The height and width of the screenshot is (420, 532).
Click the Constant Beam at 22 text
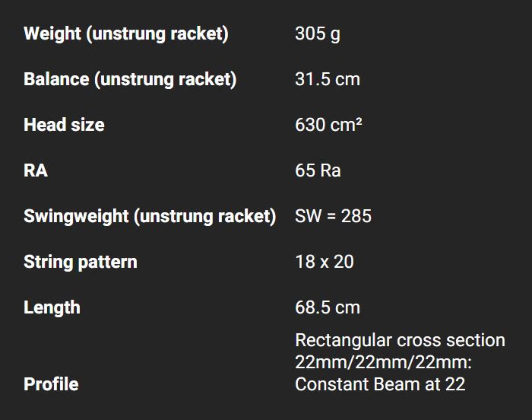[380, 384]
